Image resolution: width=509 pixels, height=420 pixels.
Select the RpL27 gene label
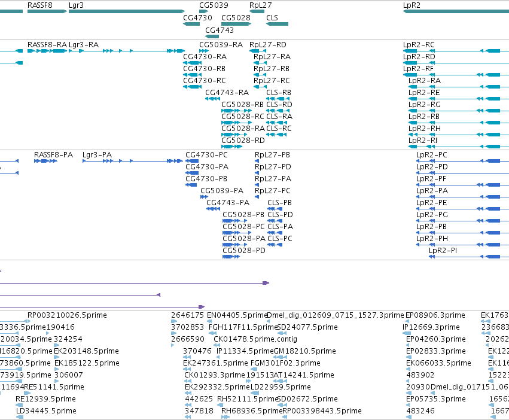pos(260,5)
